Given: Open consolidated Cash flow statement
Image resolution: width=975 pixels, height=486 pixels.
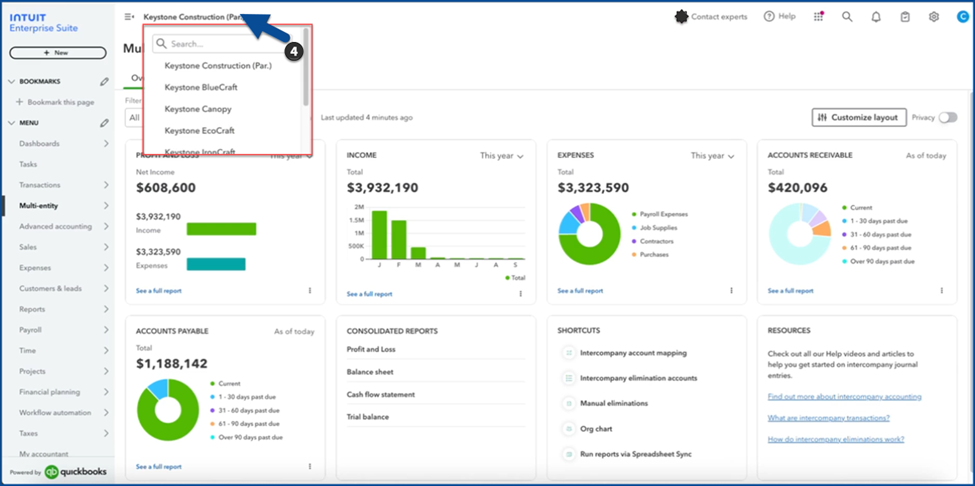Looking at the screenshot, I should (381, 395).
